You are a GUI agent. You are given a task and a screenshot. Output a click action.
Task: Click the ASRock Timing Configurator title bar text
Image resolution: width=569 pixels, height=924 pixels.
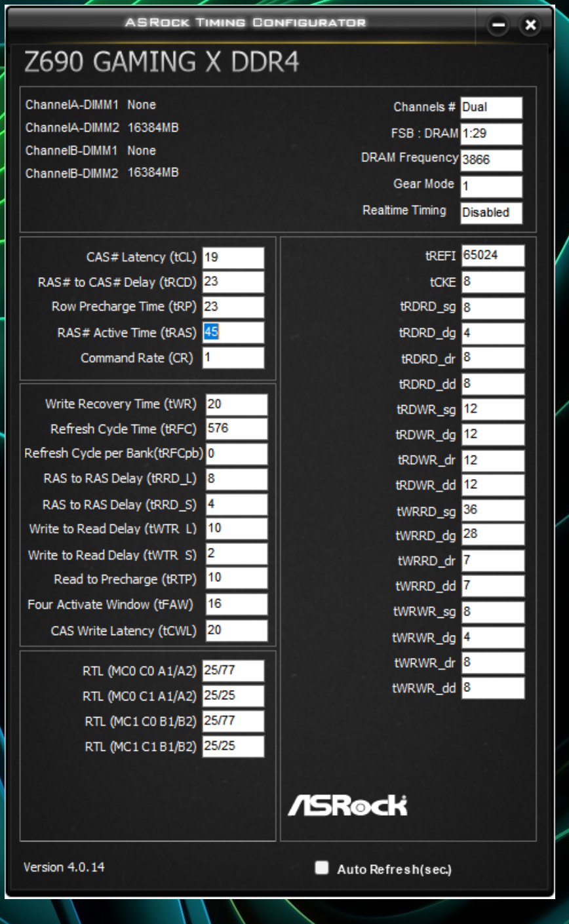pyautogui.click(x=245, y=23)
